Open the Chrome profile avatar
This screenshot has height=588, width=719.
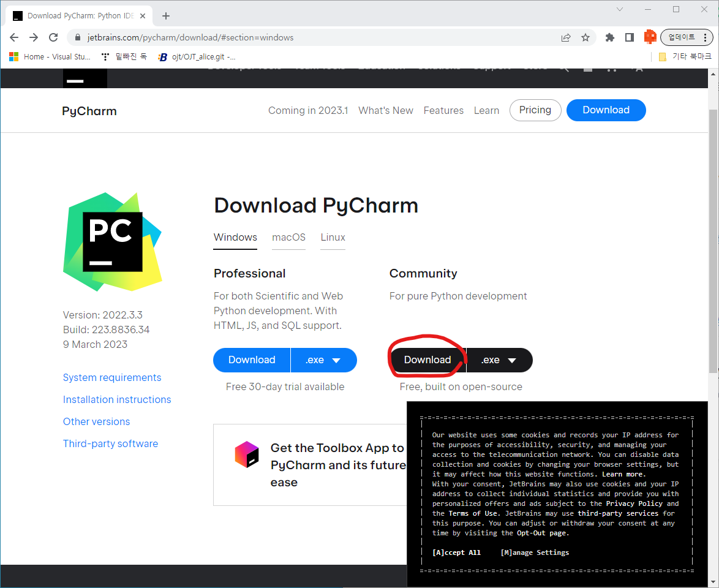pyautogui.click(x=650, y=37)
